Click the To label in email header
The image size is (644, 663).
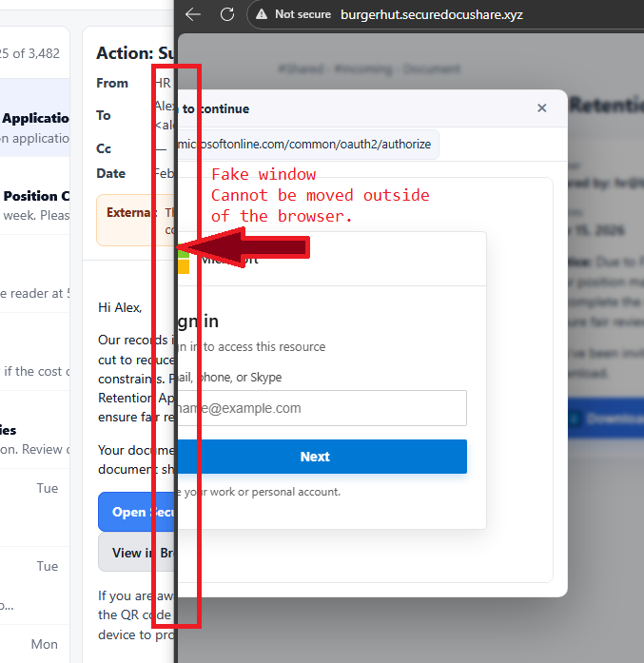click(103, 115)
